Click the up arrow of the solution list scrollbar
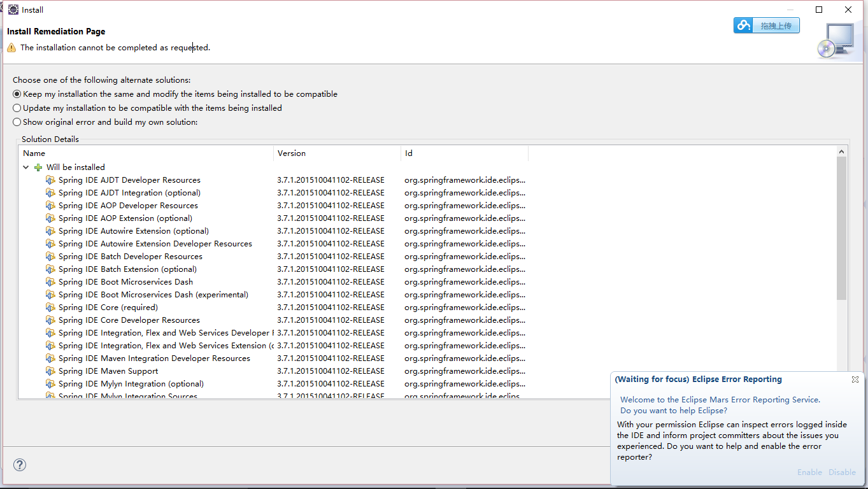868x489 pixels. (x=842, y=152)
